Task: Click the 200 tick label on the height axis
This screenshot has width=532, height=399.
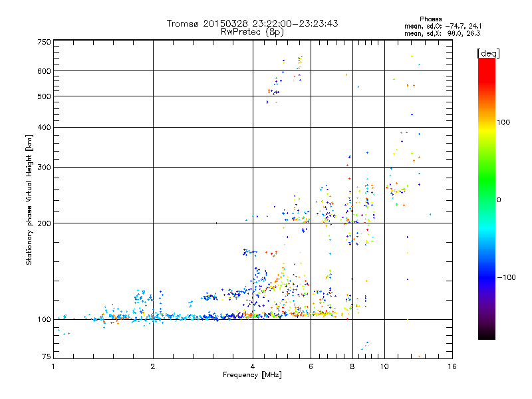Action: tap(44, 223)
